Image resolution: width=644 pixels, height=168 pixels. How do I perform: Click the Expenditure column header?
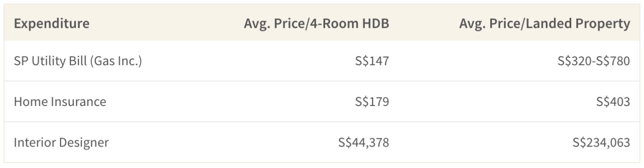pyautogui.click(x=52, y=24)
